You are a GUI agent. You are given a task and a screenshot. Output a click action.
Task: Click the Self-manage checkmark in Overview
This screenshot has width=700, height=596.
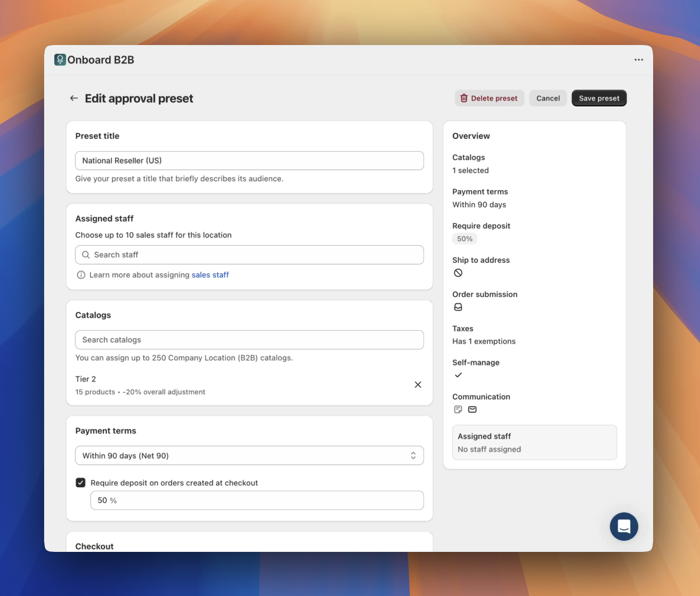click(458, 375)
